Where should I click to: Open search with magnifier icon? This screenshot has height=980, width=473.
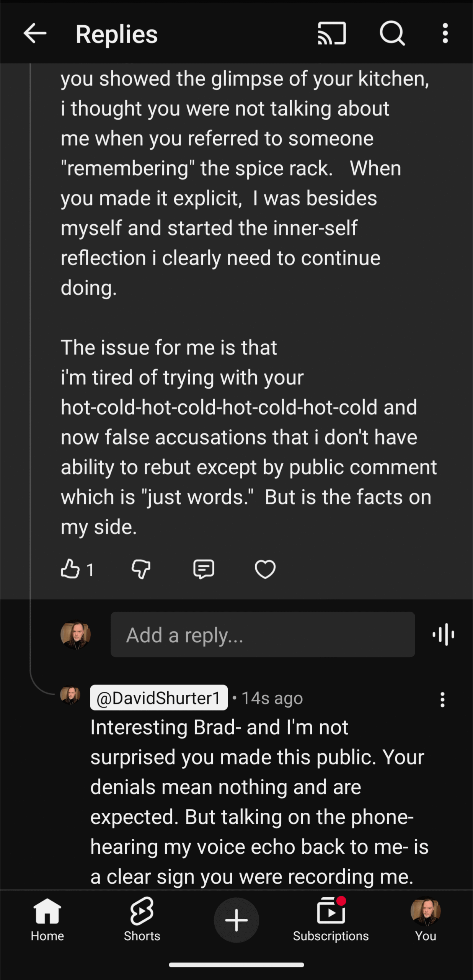[392, 34]
